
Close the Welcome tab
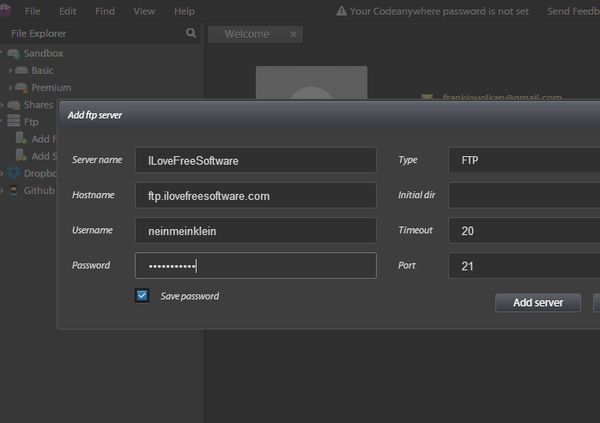pyautogui.click(x=293, y=34)
